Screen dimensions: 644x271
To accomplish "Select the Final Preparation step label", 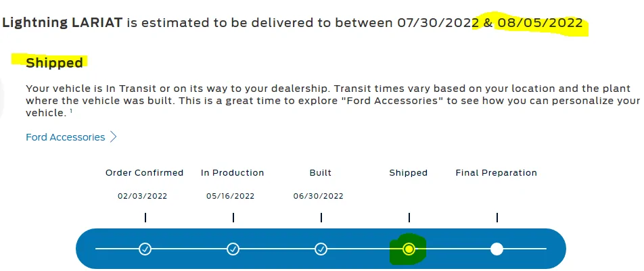I will [497, 173].
